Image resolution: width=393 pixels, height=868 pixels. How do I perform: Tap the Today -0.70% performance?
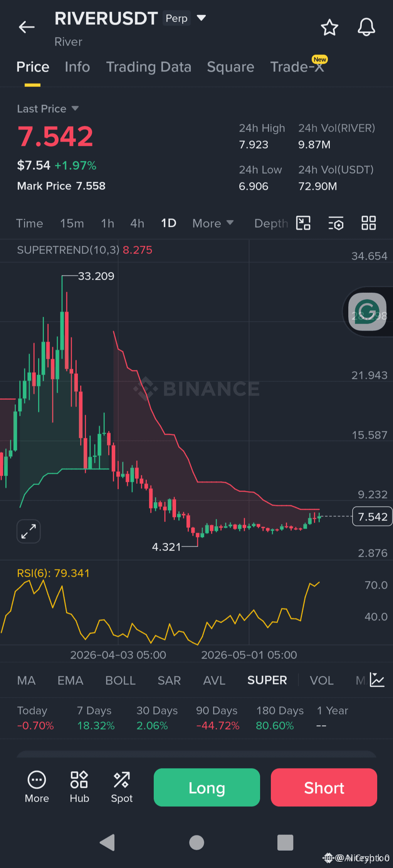point(35,718)
